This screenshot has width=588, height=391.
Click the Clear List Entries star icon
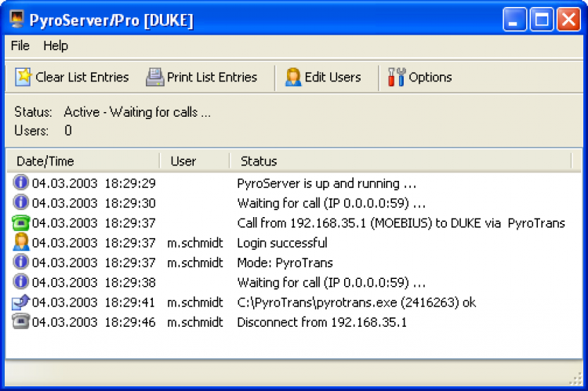coord(24,77)
